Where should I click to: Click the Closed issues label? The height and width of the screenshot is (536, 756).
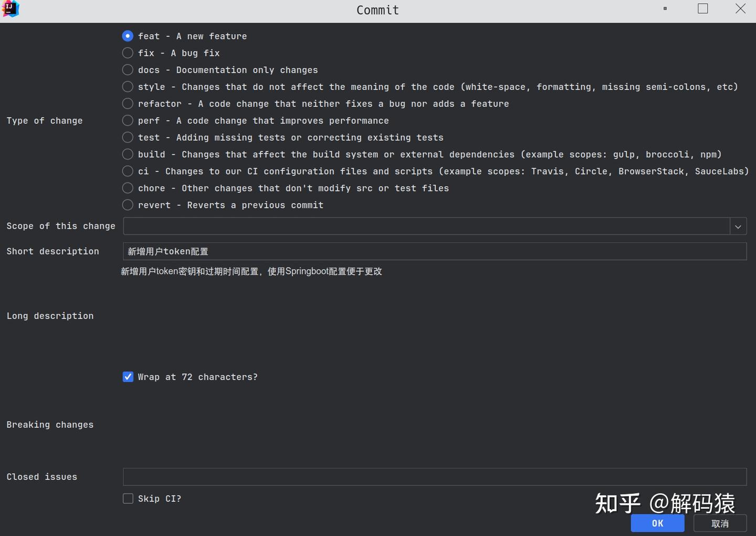point(42,477)
